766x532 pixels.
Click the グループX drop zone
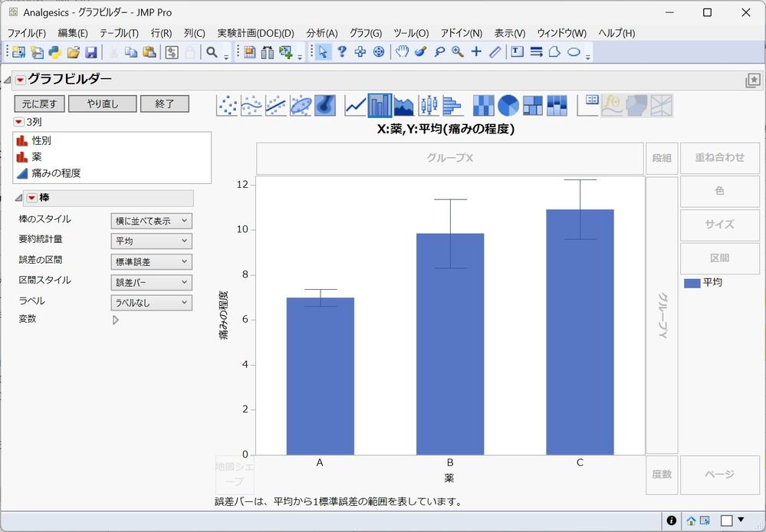[450, 158]
